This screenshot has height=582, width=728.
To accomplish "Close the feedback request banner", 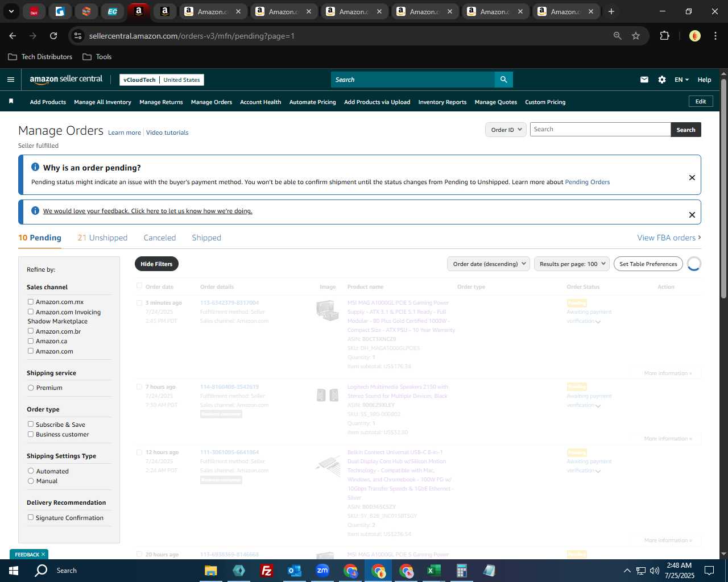I will (692, 215).
